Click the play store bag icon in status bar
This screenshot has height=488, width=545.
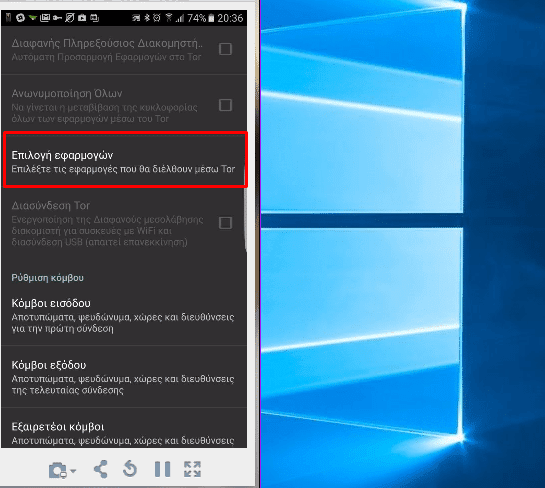click(x=82, y=18)
